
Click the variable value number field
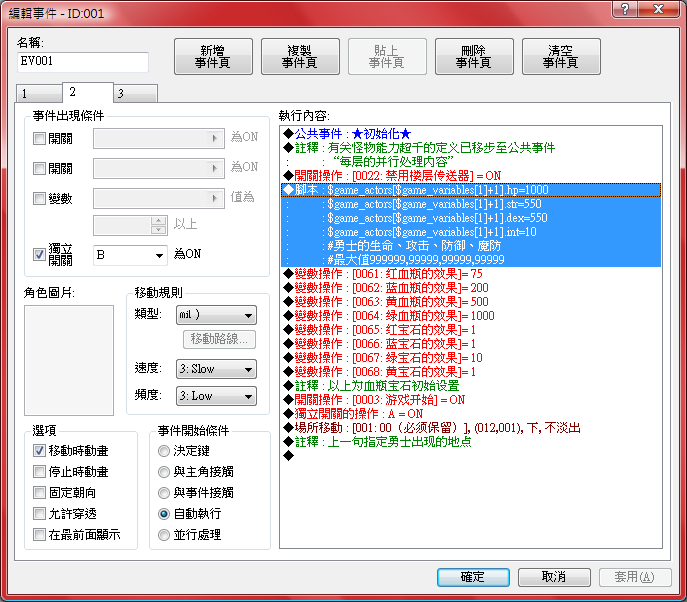(x=122, y=225)
